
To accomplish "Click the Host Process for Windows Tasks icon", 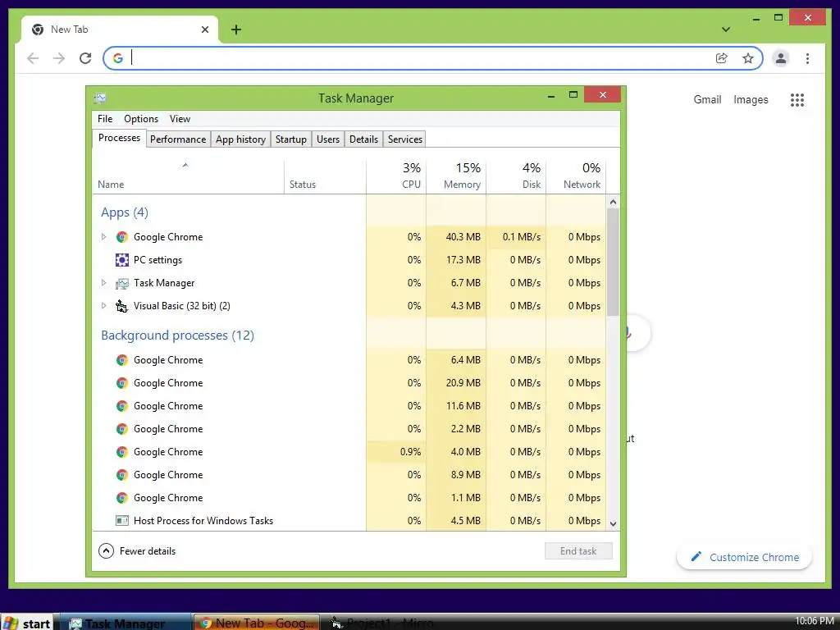I will pos(122,521).
